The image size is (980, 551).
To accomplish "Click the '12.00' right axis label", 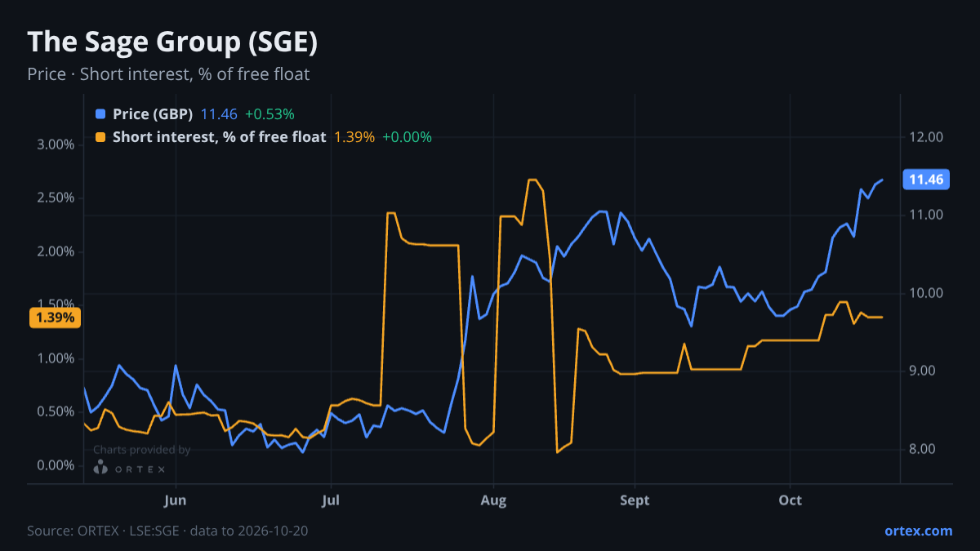I will [928, 137].
